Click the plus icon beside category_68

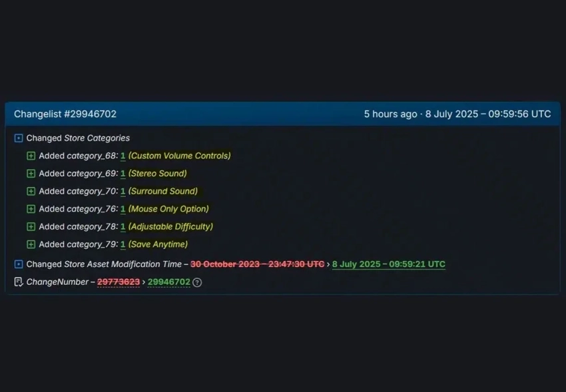(31, 156)
